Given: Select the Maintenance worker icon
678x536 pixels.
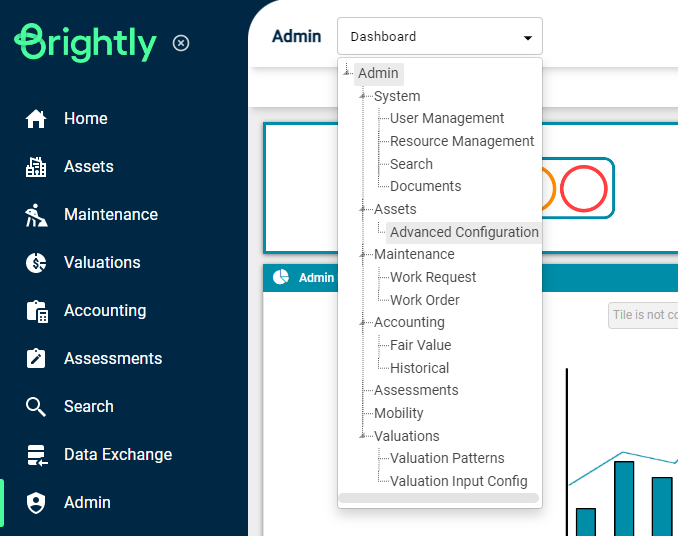Looking at the screenshot, I should click(36, 215).
